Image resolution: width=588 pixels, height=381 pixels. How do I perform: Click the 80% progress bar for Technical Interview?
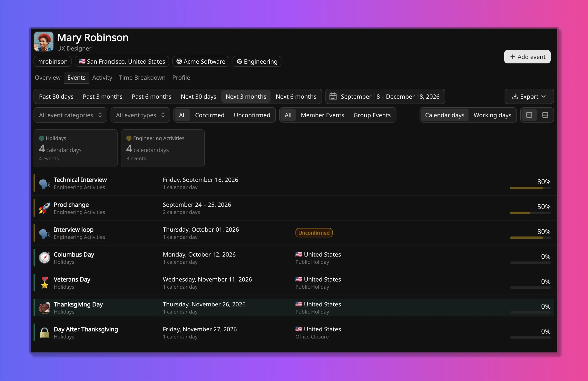[530, 188]
